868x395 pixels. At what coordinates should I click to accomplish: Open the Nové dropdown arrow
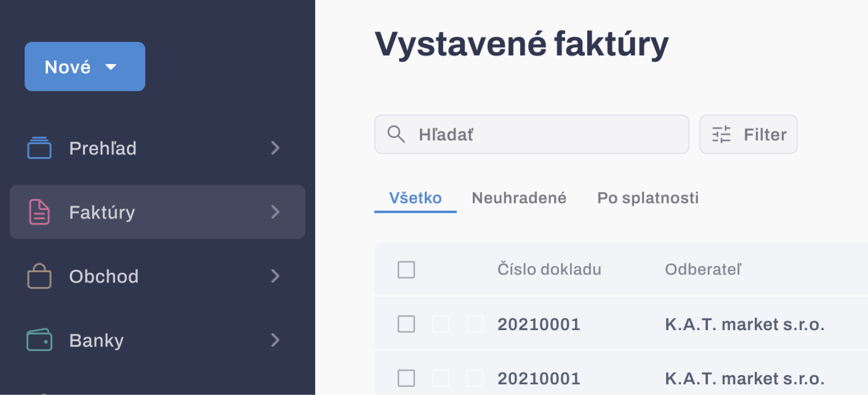pyautogui.click(x=111, y=67)
